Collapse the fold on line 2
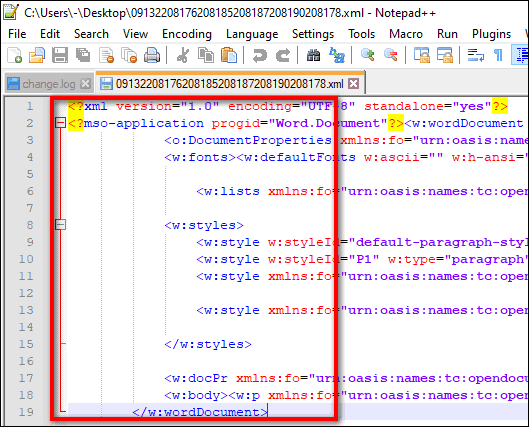The width and height of the screenshot is (529, 427). [x=60, y=123]
